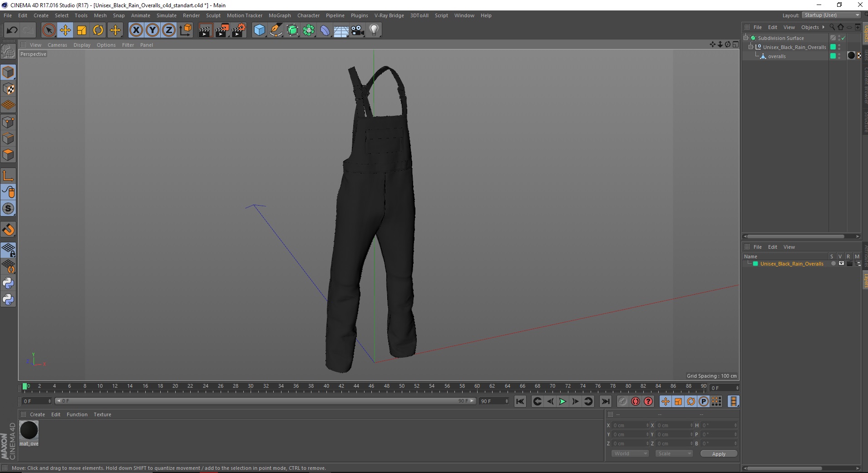Open Edit Render Settings icon

pyautogui.click(x=239, y=30)
